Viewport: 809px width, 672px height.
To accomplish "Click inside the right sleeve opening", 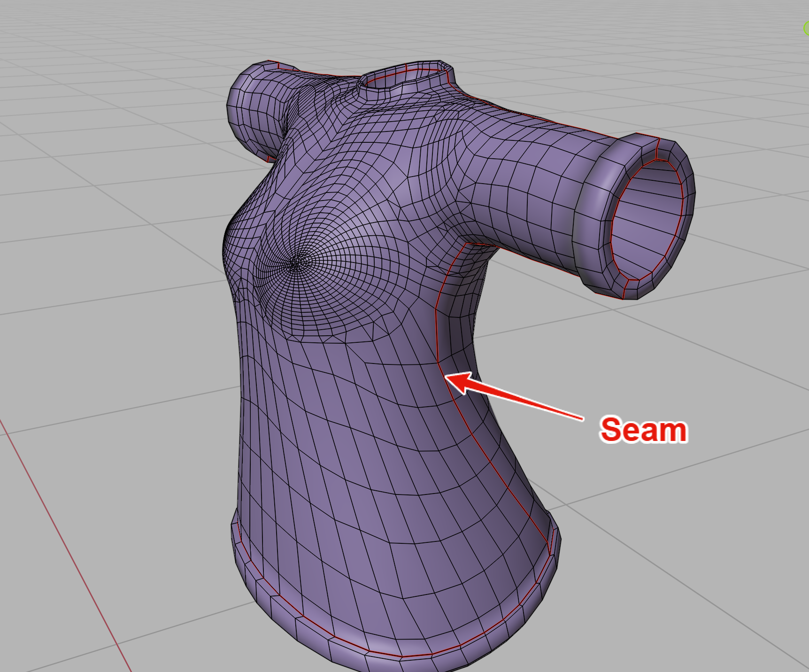I will [648, 221].
